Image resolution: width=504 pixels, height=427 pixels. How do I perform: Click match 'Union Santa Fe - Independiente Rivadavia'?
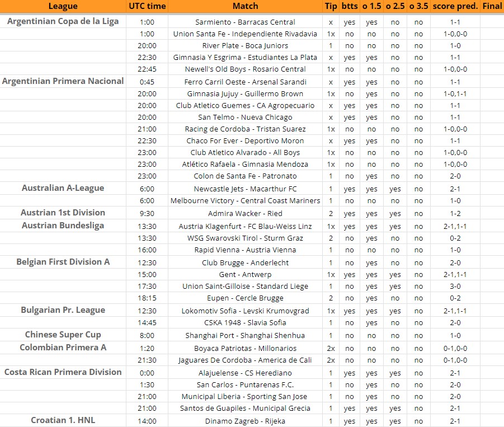[245, 34]
